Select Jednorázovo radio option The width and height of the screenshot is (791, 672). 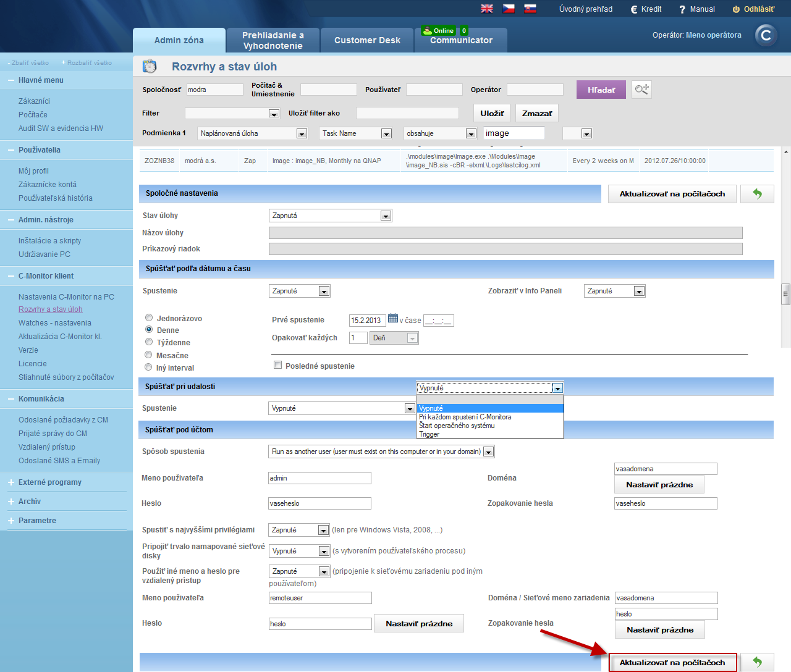[x=148, y=317]
